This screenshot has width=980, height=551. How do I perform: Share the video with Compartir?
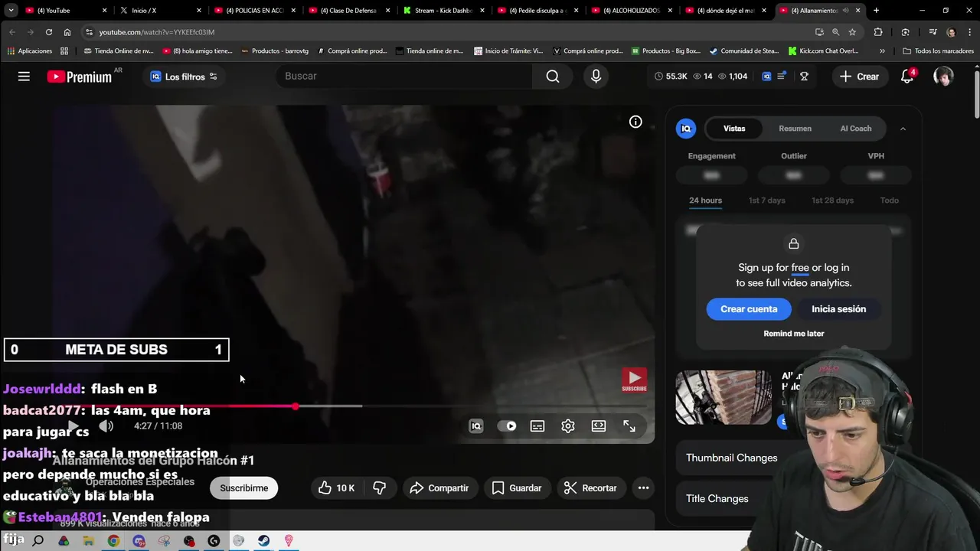pyautogui.click(x=439, y=487)
